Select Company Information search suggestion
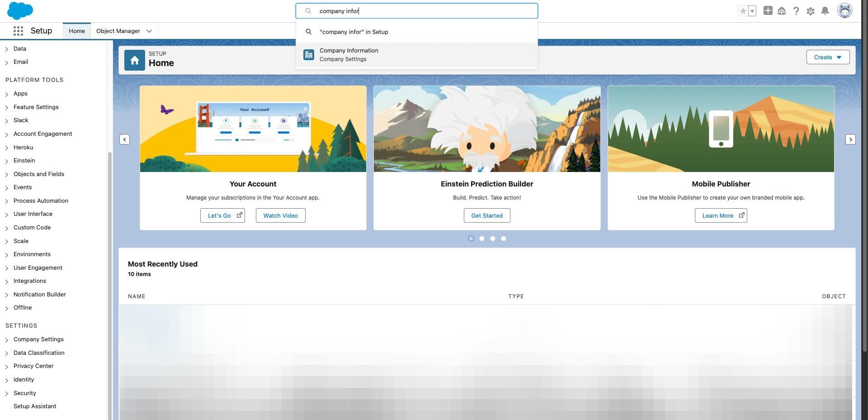The image size is (868, 420). 416,55
